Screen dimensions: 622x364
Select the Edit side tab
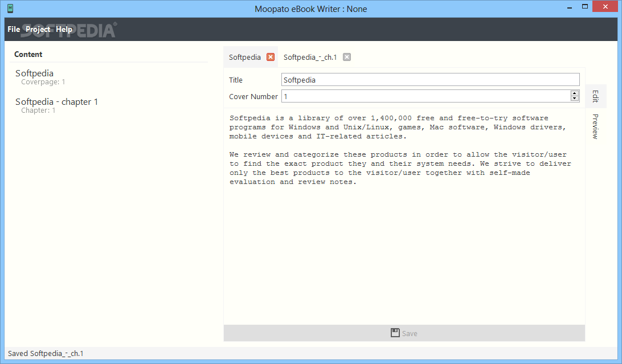click(x=595, y=96)
